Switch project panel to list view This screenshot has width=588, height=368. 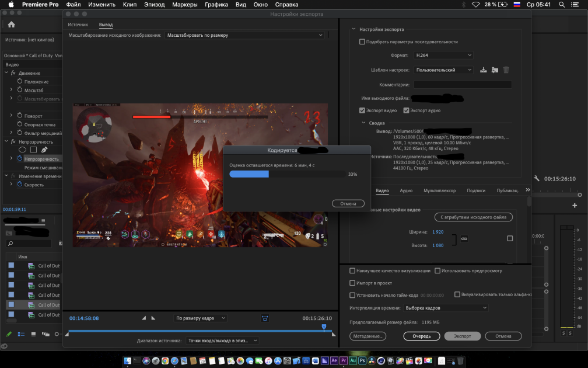pos(21,334)
